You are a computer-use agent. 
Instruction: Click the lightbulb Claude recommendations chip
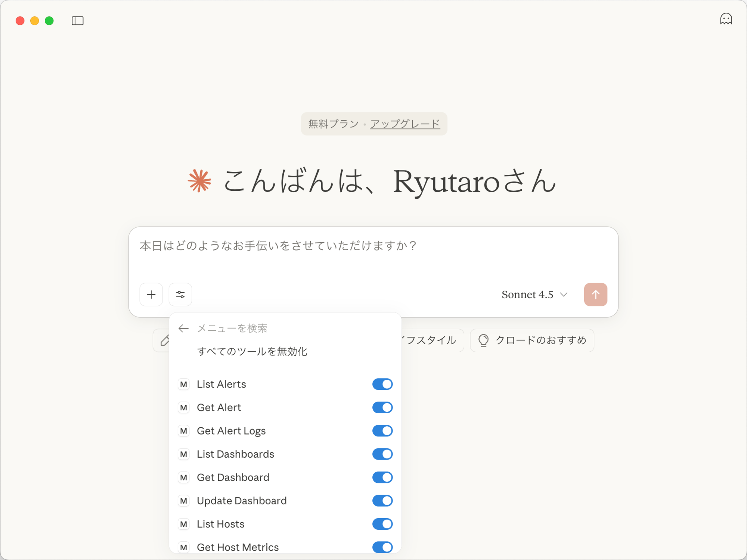coord(532,340)
